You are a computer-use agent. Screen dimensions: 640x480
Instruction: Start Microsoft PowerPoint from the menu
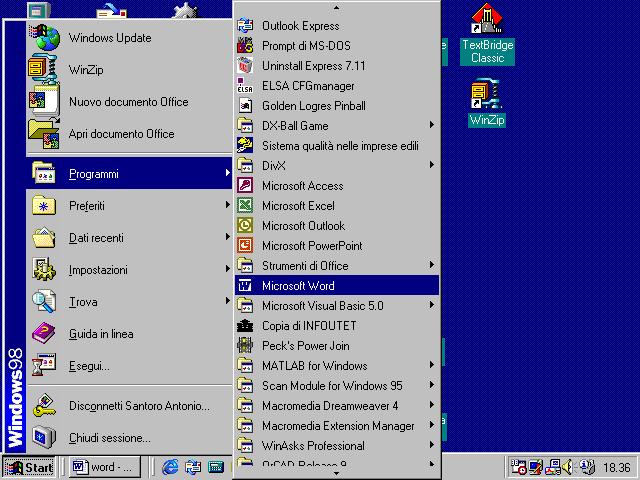(337, 245)
